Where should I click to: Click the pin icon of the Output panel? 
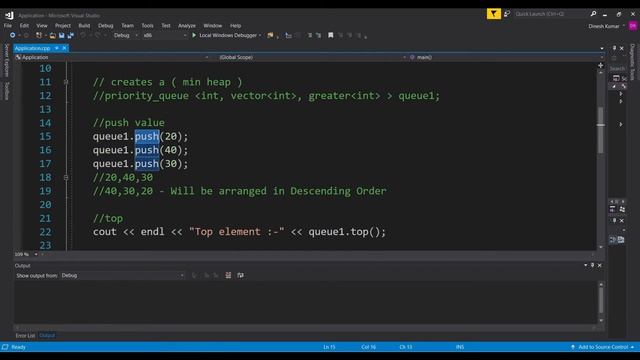[x=593, y=265]
